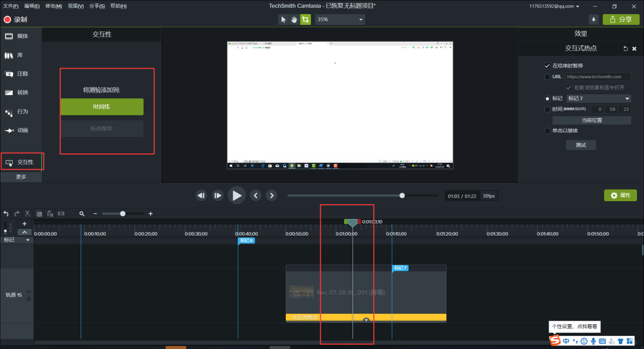Viewport: 644px width, 349px height.
Task: Jump to next clip with right chevron
Action: pos(272,196)
